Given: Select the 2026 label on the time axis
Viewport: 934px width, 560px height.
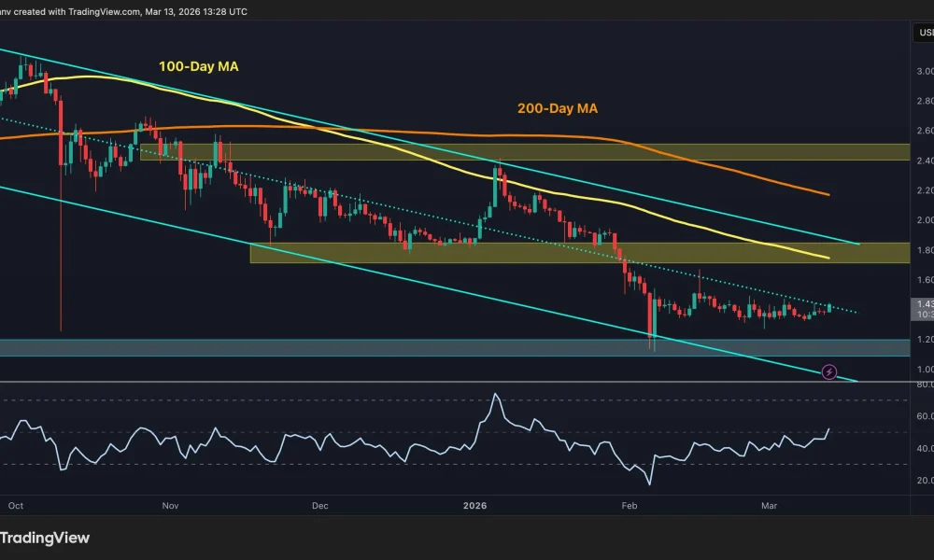Looking at the screenshot, I should (474, 505).
